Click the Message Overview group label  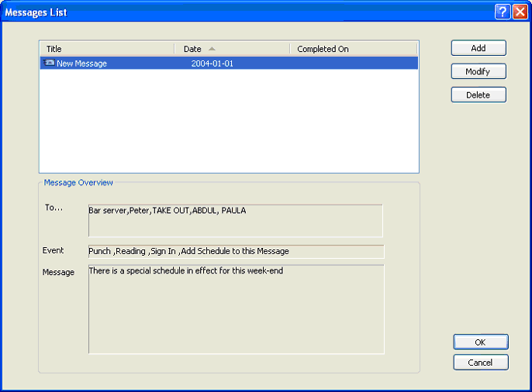(78, 183)
